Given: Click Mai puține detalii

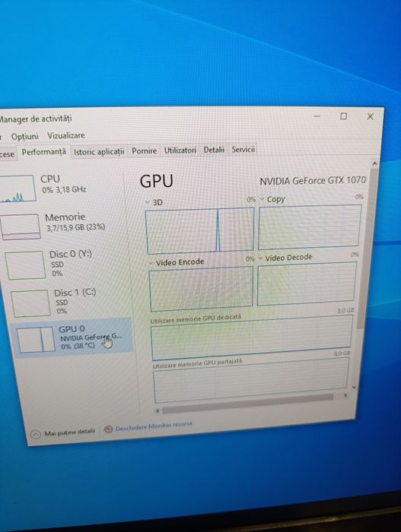Looking at the screenshot, I should (70, 432).
